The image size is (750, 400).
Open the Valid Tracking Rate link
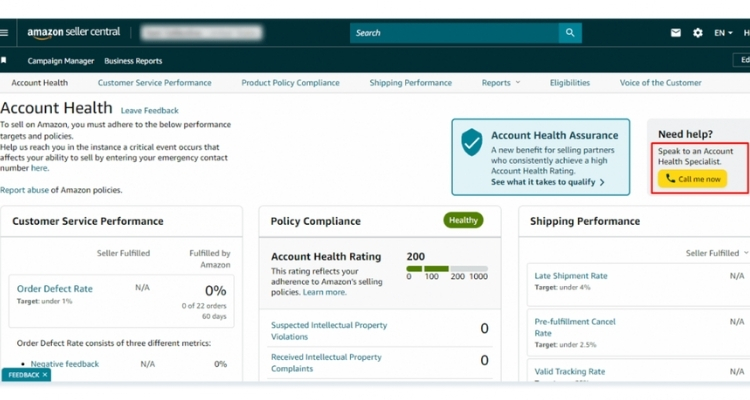[570, 371]
